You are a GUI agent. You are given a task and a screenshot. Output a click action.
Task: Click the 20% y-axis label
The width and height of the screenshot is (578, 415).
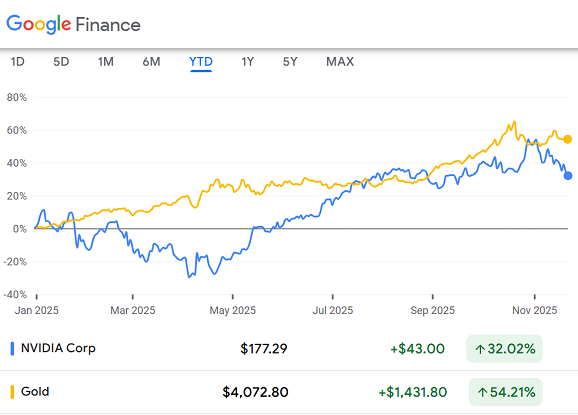[17, 196]
